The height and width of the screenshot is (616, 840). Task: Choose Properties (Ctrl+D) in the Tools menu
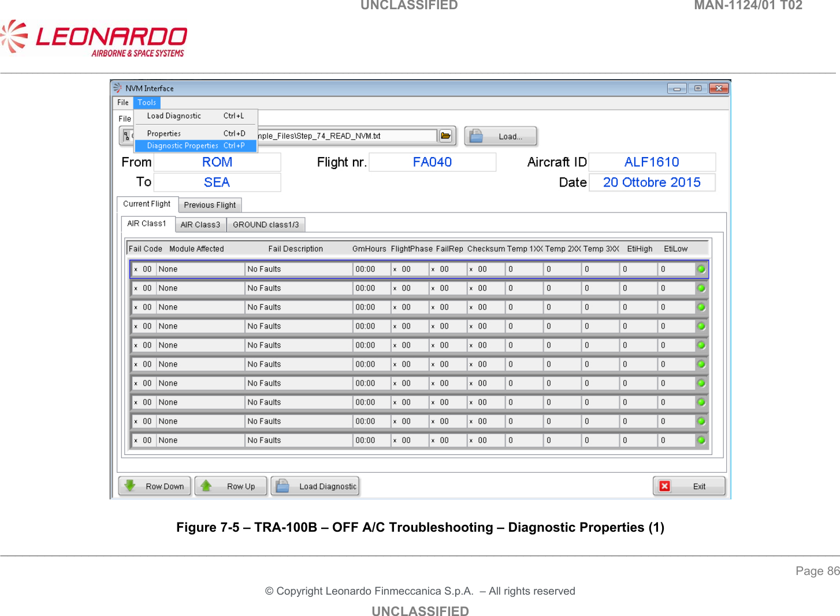[x=196, y=133]
